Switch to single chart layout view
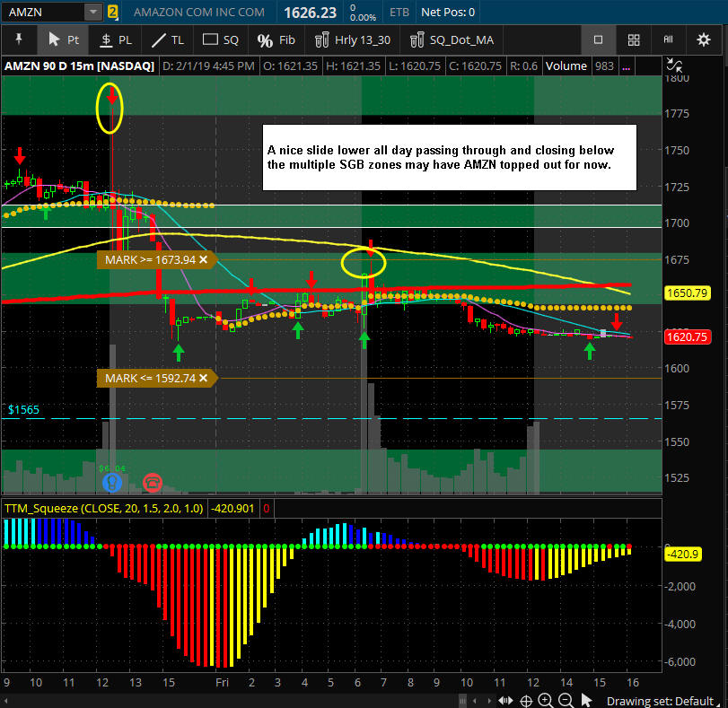The image size is (728, 708). (x=598, y=39)
